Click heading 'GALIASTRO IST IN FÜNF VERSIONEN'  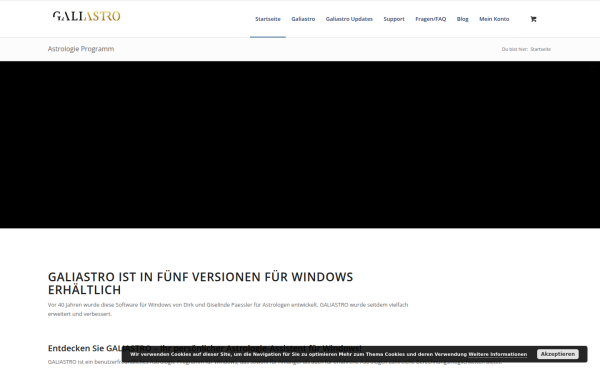click(x=201, y=283)
